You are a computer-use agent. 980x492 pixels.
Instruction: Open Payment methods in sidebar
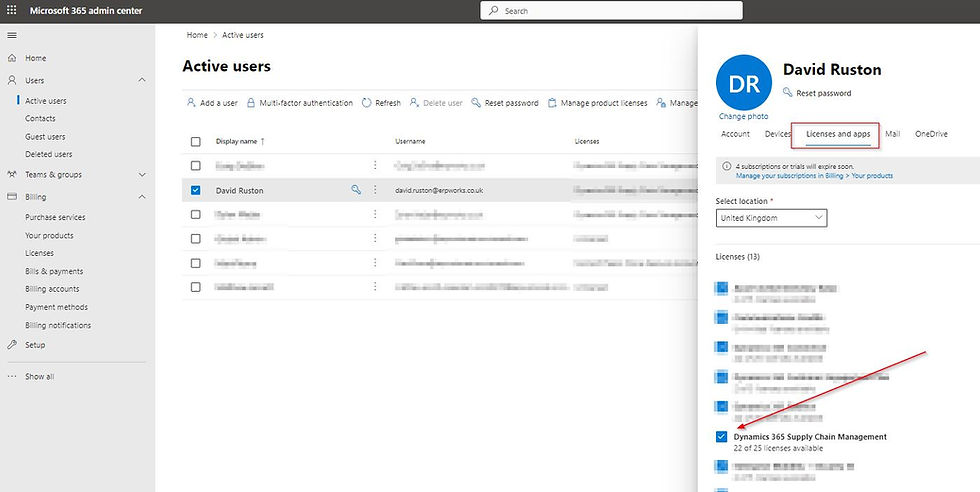56,307
